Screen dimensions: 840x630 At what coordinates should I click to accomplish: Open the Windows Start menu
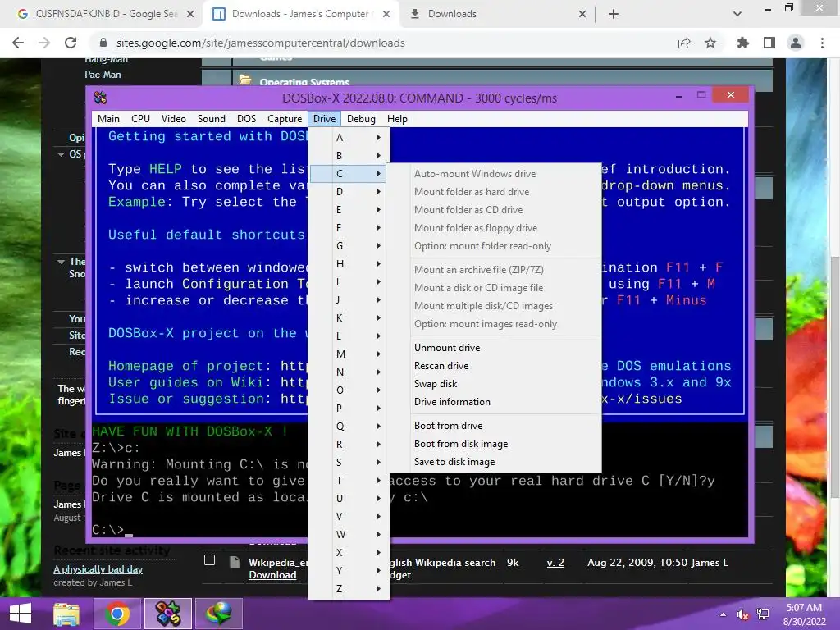[x=21, y=614]
